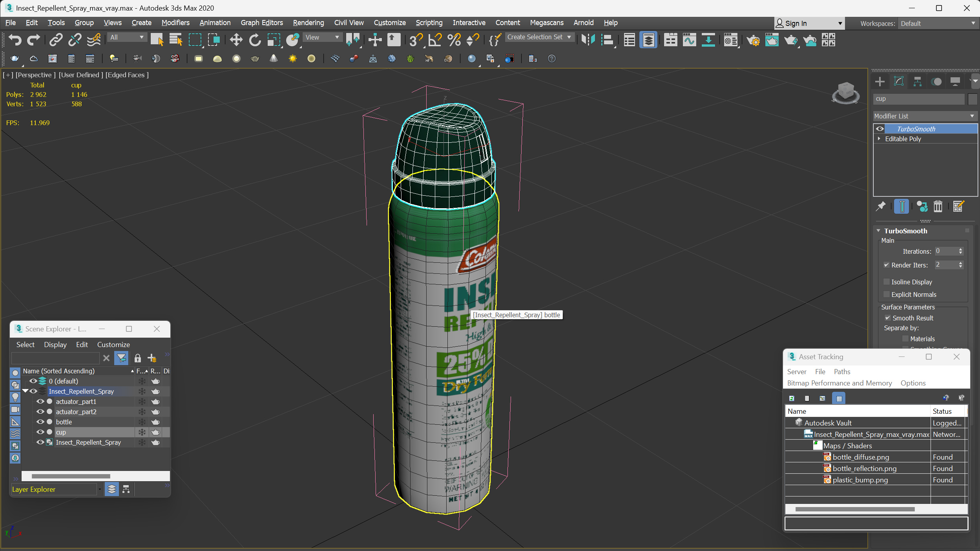Hide the bottle object via eye icon
Screen dimensions: 980x551
(x=40, y=422)
